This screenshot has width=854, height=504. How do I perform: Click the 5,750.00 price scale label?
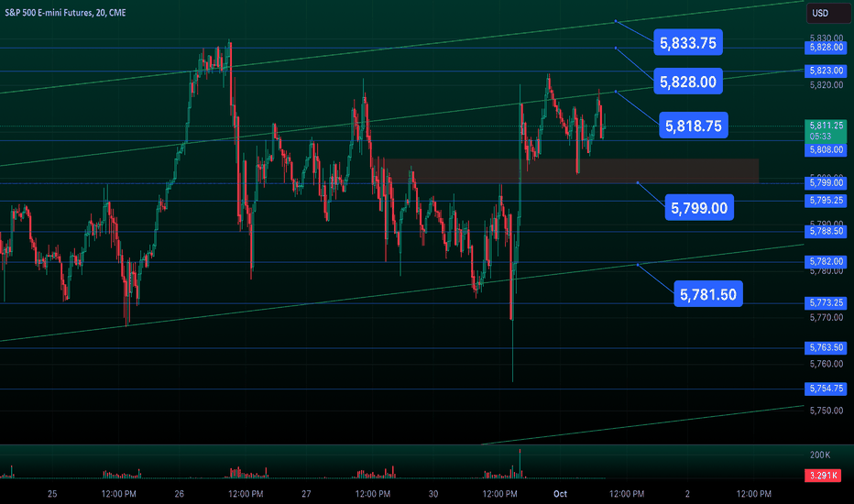point(827,411)
